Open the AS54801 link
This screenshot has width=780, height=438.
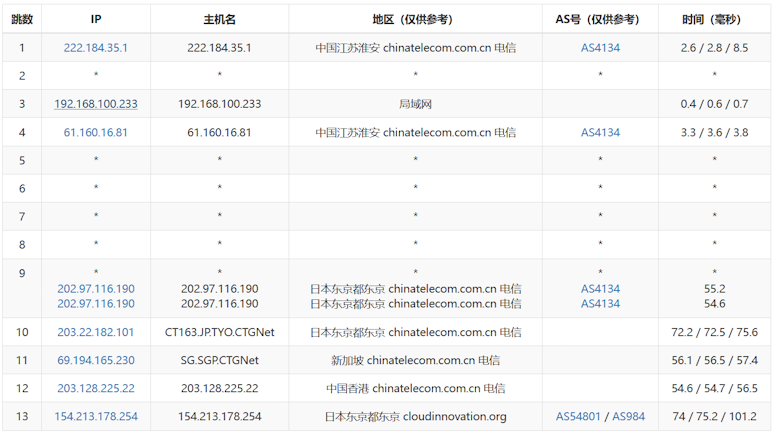point(578,417)
